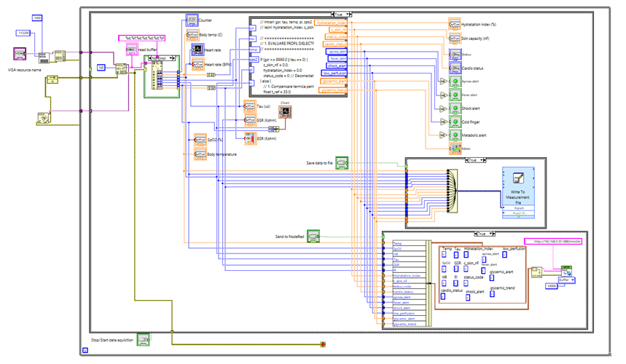Select the while loop iteration terminal 'i'
626x364 pixels.
click(x=85, y=350)
